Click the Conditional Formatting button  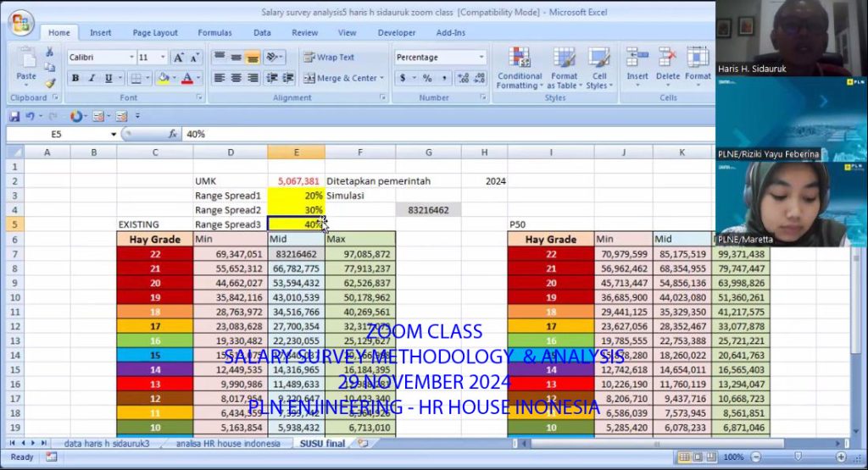click(520, 68)
